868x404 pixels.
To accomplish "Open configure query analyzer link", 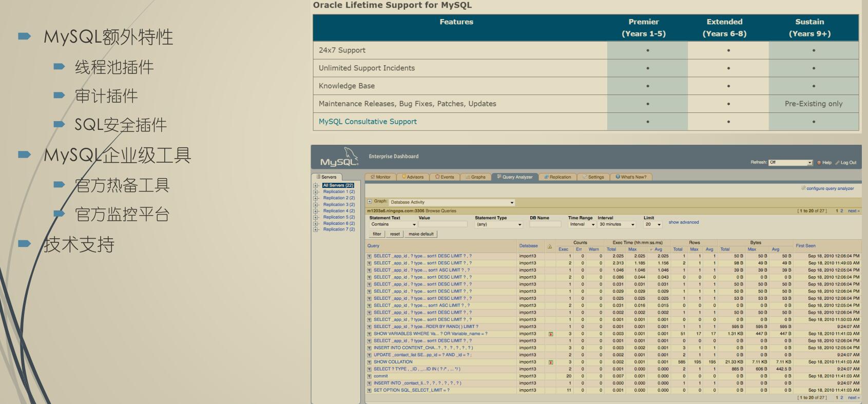I will (x=830, y=188).
